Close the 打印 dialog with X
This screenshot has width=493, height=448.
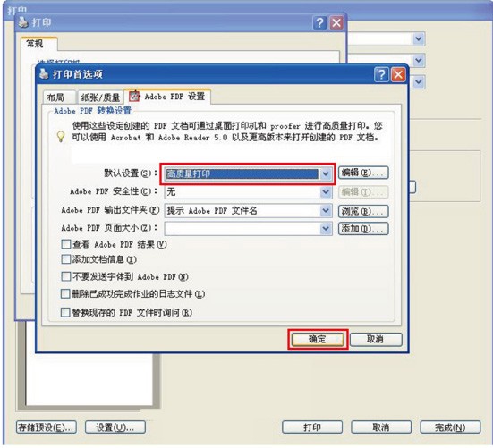point(336,23)
